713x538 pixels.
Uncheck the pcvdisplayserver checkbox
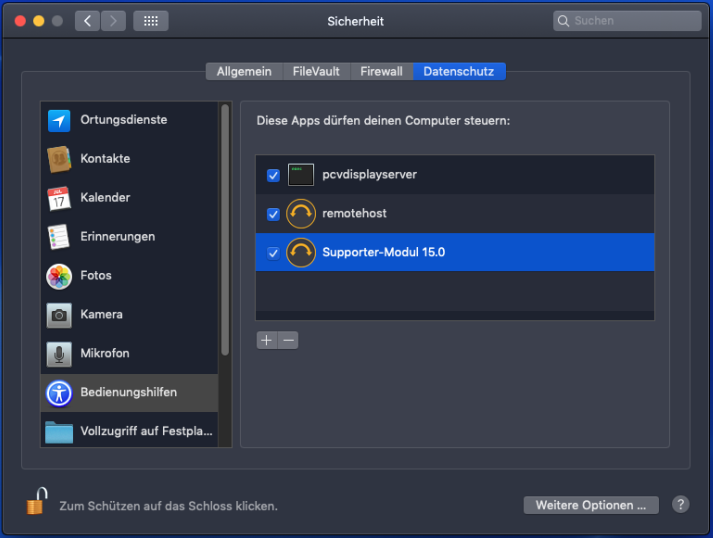click(x=273, y=175)
